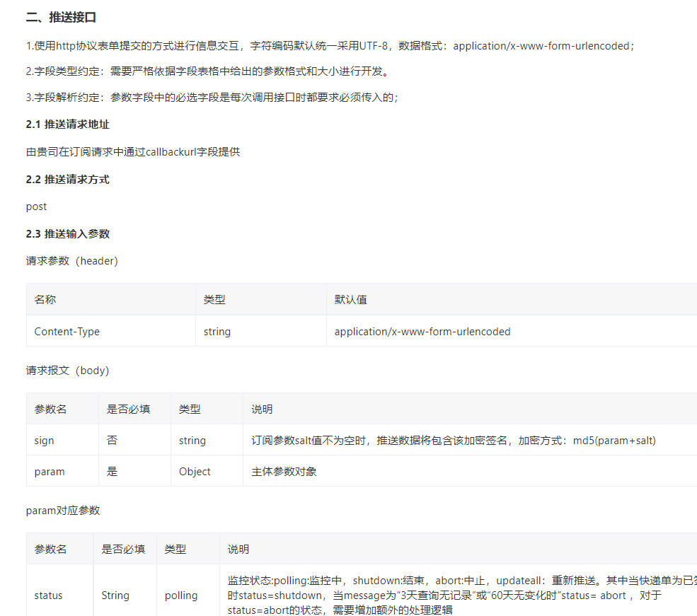
Task: Select the '2.1 推送请求地址' subheading
Action: coord(67,124)
